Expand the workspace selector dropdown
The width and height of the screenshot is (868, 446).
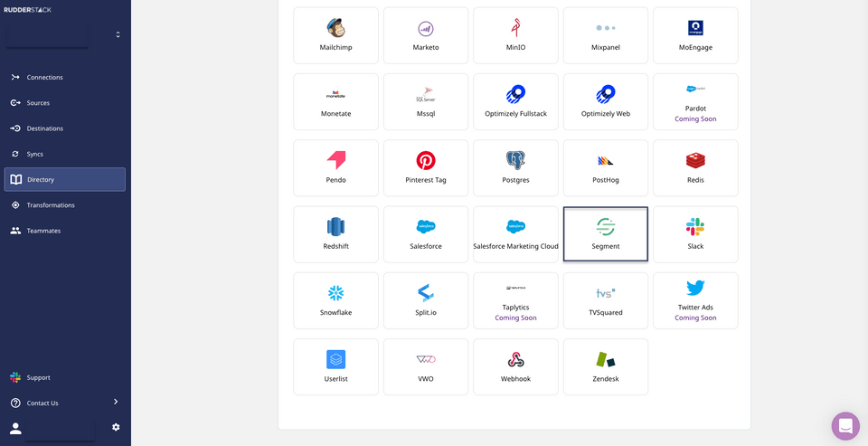118,34
